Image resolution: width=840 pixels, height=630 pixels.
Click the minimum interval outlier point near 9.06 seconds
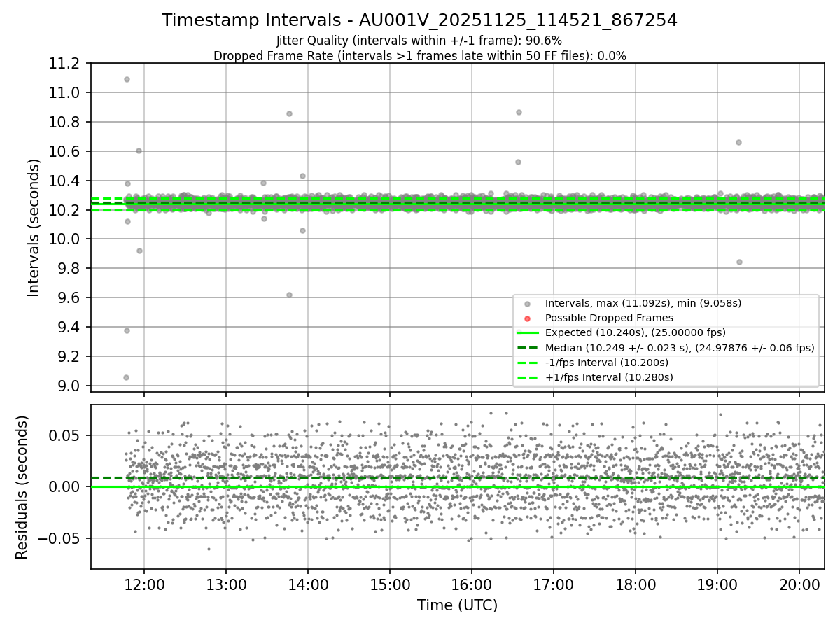click(x=126, y=377)
